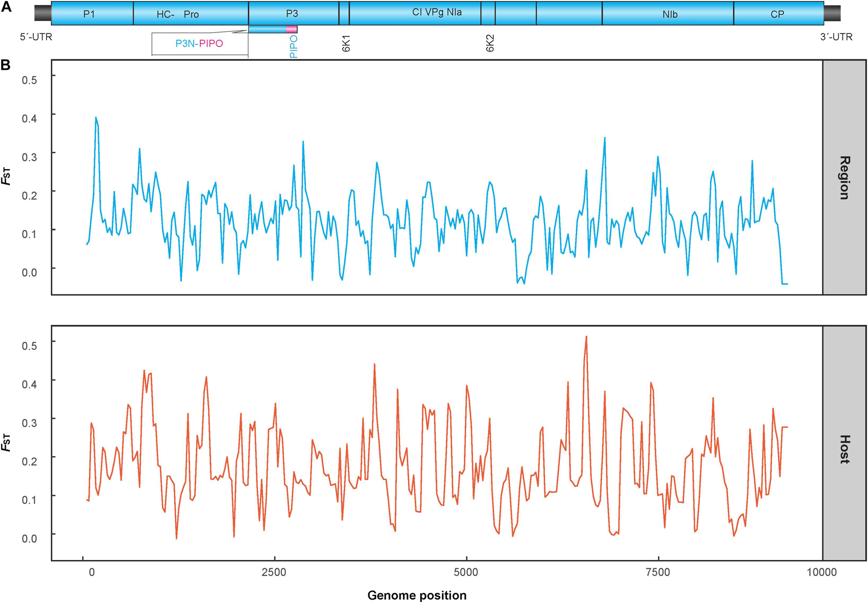This screenshot has height=603, width=868.
Task: Select the CP segment label
Action: click(x=777, y=14)
